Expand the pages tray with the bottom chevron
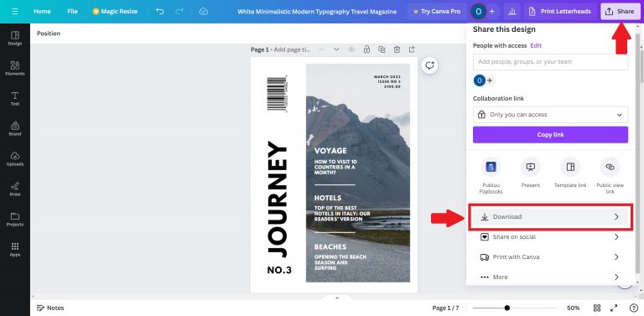 pos(337,298)
